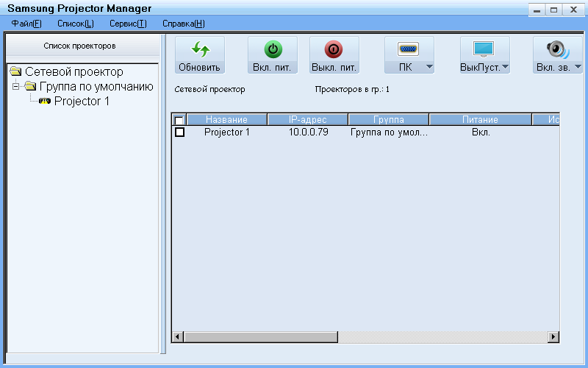The height and width of the screenshot is (368, 588).
Task: Close the Samsung Projector Manager window
Action: click(x=573, y=10)
